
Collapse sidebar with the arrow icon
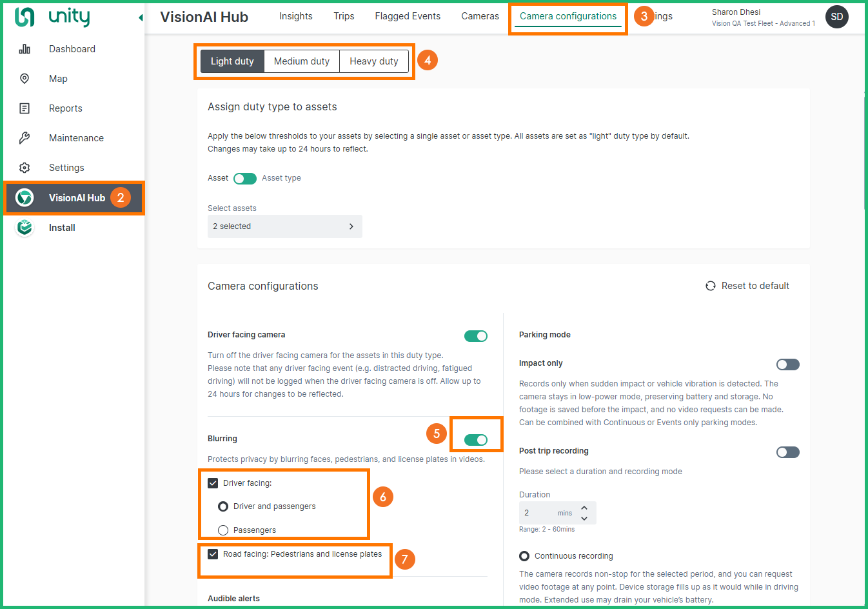(x=141, y=18)
